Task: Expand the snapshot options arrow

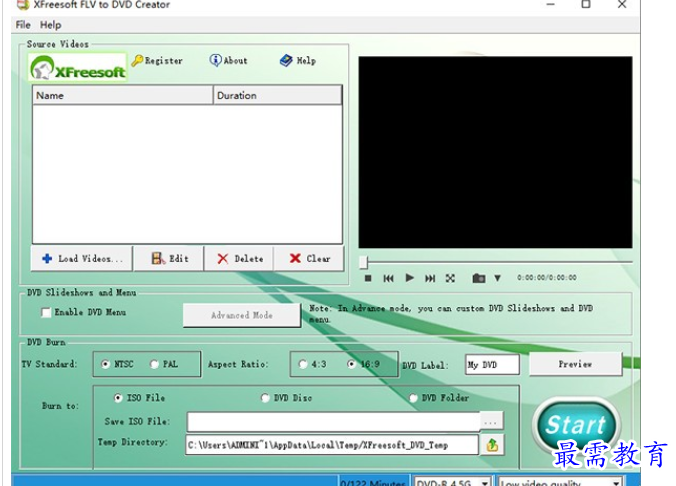Action: click(498, 278)
